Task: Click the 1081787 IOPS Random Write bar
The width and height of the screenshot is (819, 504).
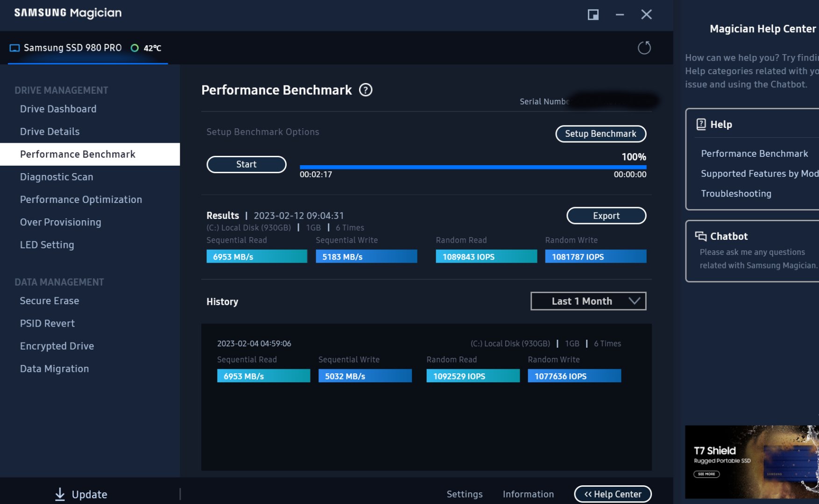Action: [596, 257]
